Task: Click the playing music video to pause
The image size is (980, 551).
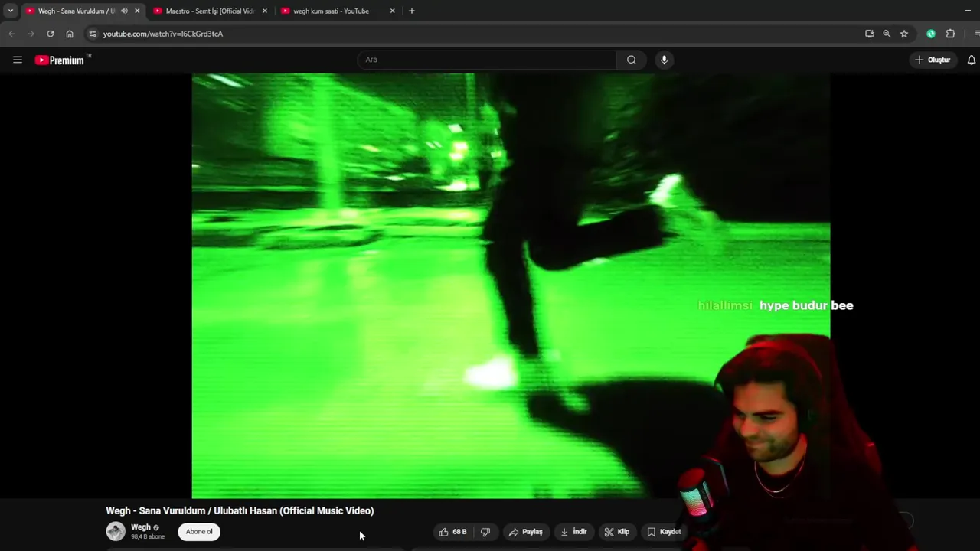Action: 511,285
